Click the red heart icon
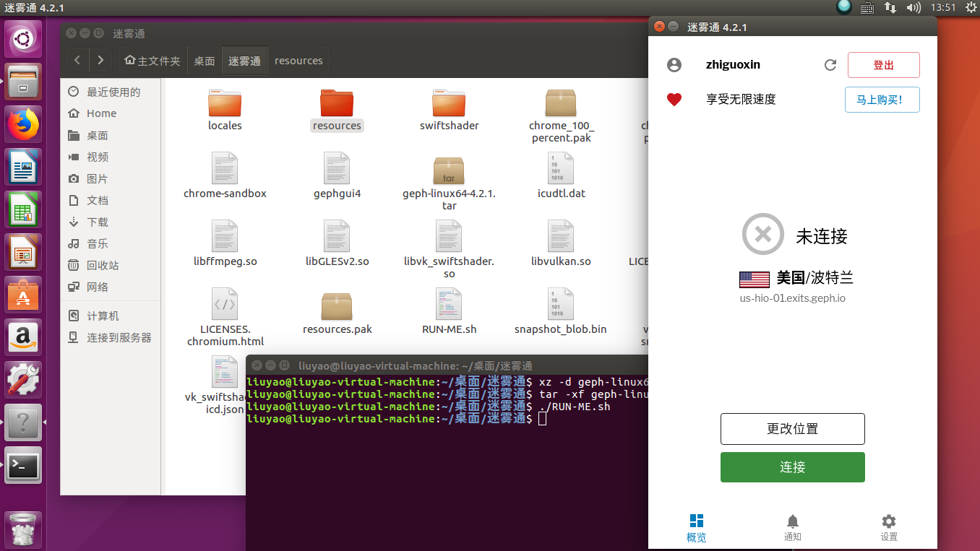Image resolution: width=980 pixels, height=551 pixels. click(674, 100)
